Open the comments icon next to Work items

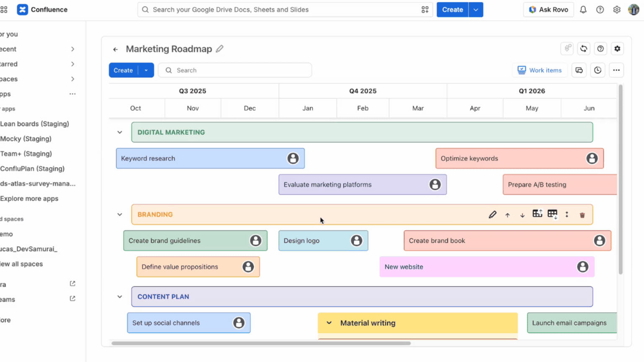(x=579, y=70)
